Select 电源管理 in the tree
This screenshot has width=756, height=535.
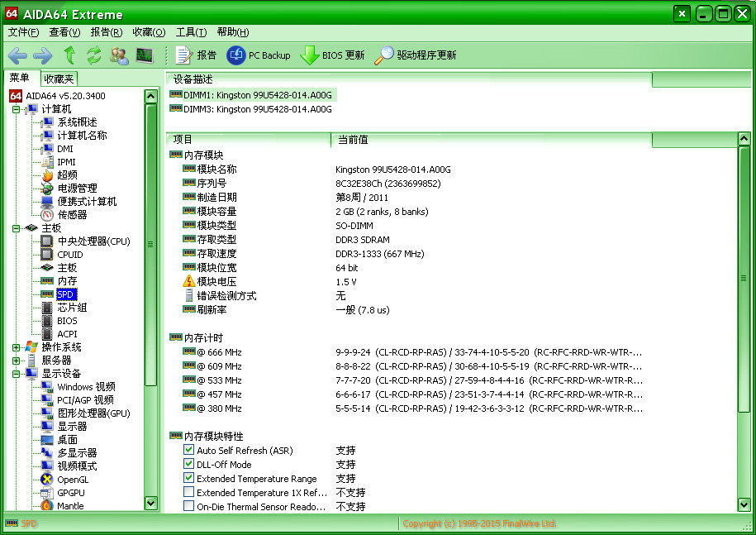[x=69, y=189]
